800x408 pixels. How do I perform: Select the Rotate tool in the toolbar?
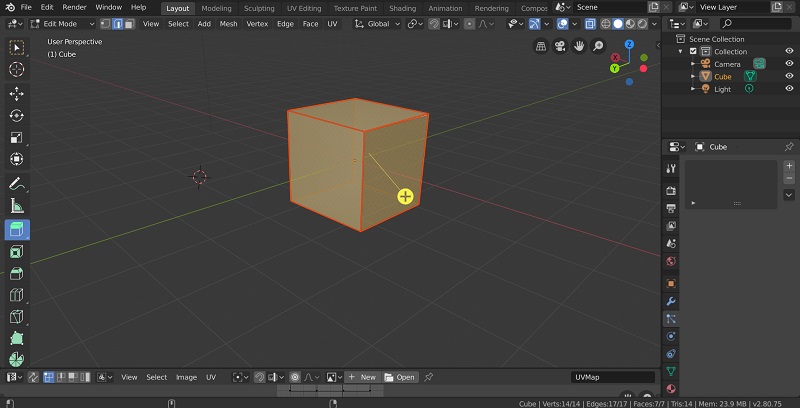click(17, 115)
